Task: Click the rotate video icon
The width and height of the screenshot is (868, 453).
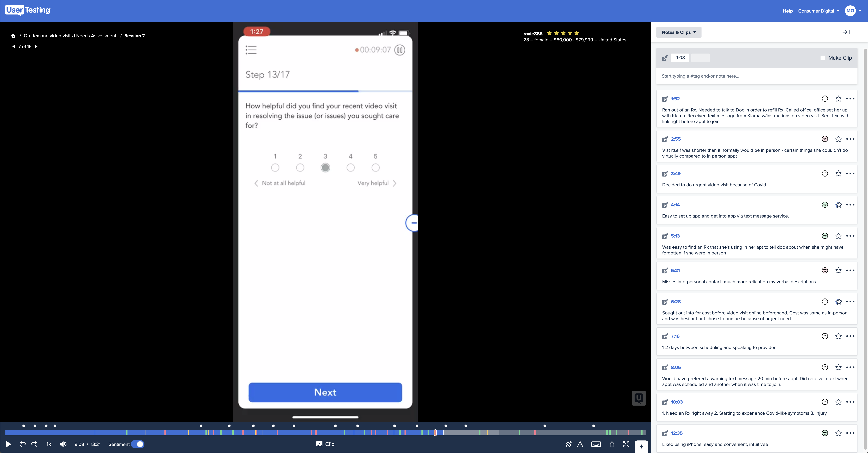Action: 568,444
